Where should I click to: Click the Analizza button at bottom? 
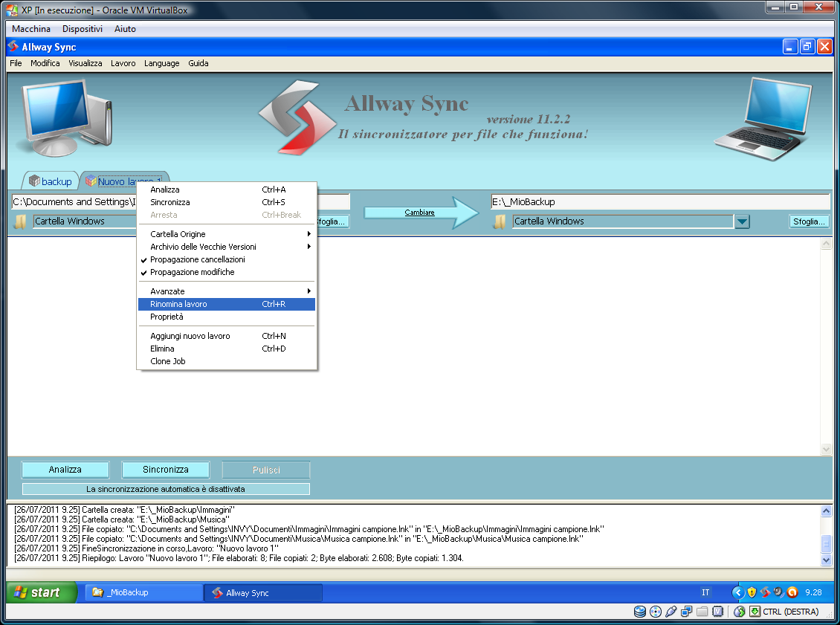(x=65, y=470)
